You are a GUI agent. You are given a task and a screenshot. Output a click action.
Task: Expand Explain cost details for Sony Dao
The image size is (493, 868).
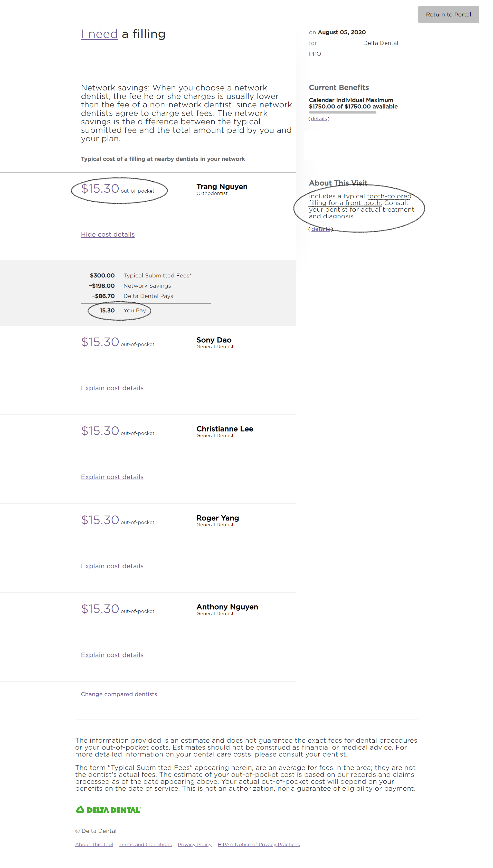point(112,388)
